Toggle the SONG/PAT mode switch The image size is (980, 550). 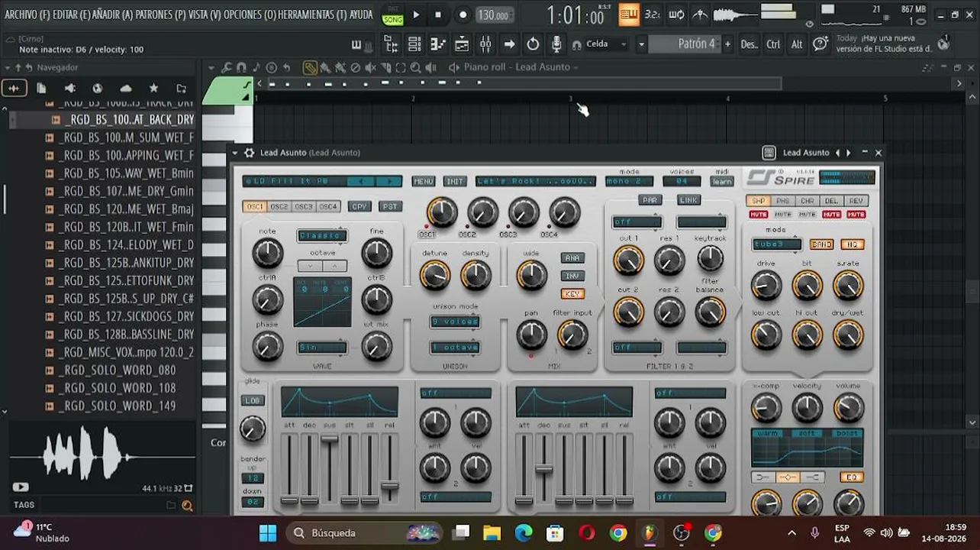tap(393, 15)
